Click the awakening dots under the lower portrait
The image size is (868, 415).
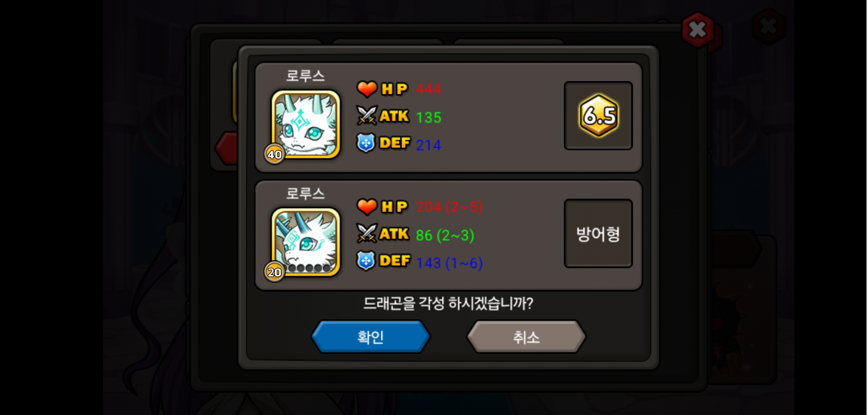point(309,268)
